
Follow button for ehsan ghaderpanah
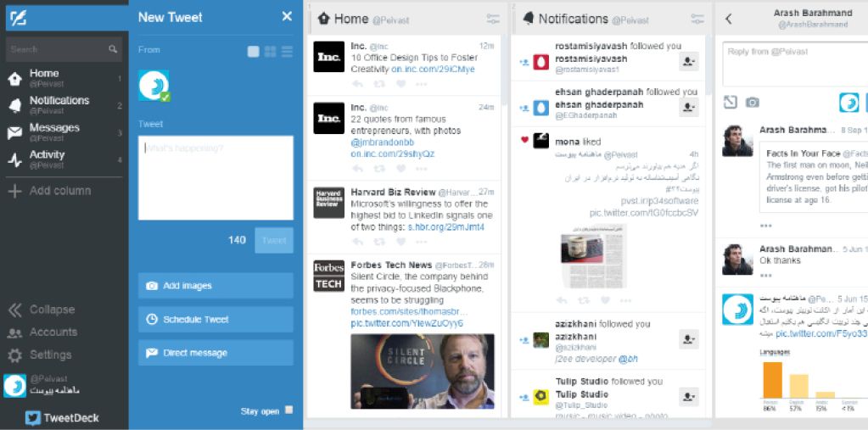coord(689,108)
